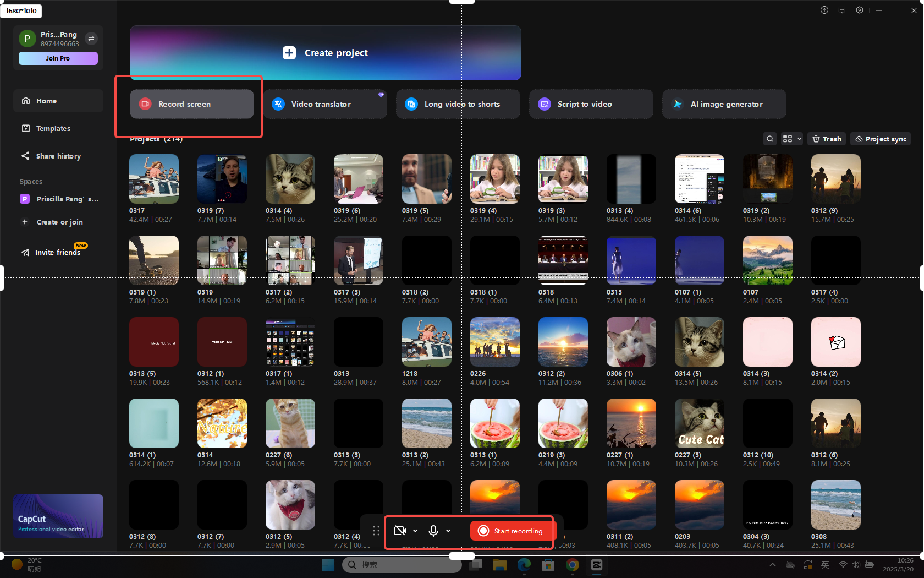Open Project sync
The width and height of the screenshot is (924, 578).
pos(880,139)
